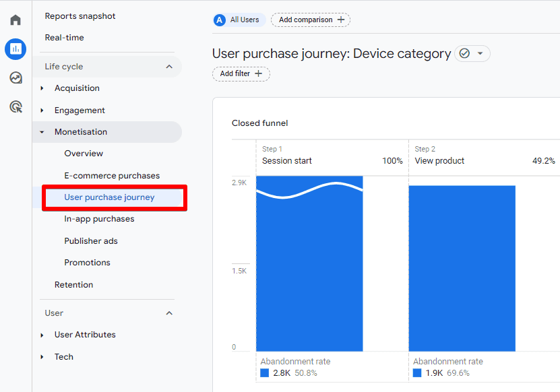Viewport: 560px width, 392px height.
Task: Click the plus icon on Add comparison
Action: (x=342, y=20)
